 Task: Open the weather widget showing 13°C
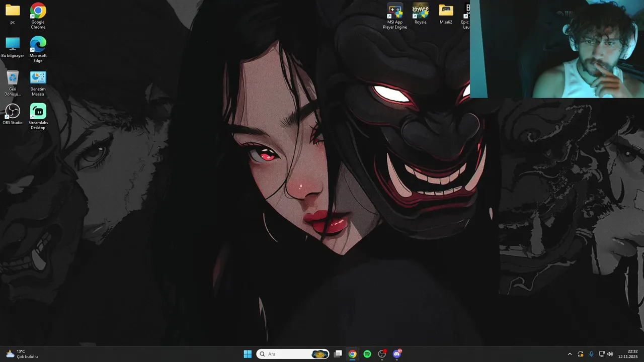(x=22, y=354)
